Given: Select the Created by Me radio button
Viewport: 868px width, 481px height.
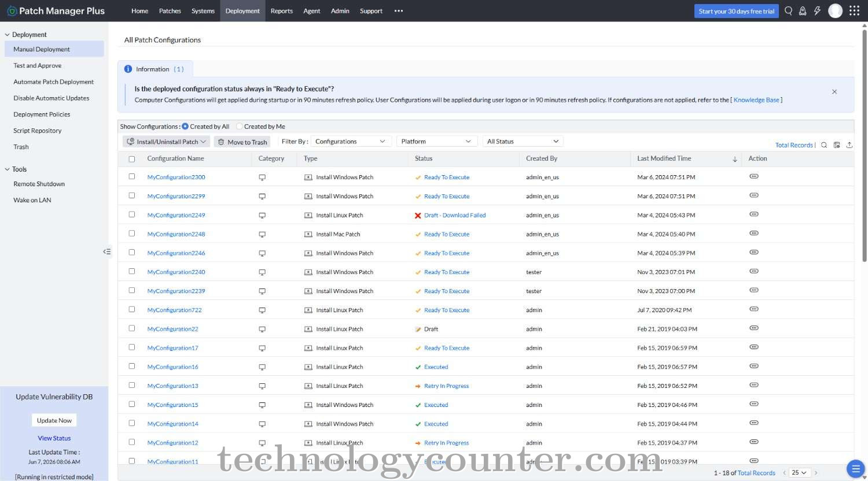Looking at the screenshot, I should pos(239,126).
